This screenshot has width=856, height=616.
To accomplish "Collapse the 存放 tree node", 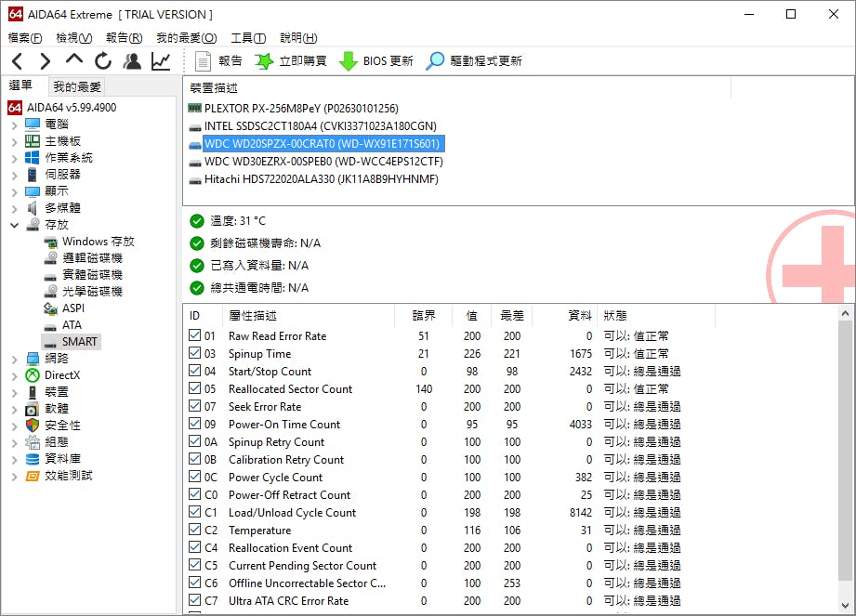I will [14, 225].
